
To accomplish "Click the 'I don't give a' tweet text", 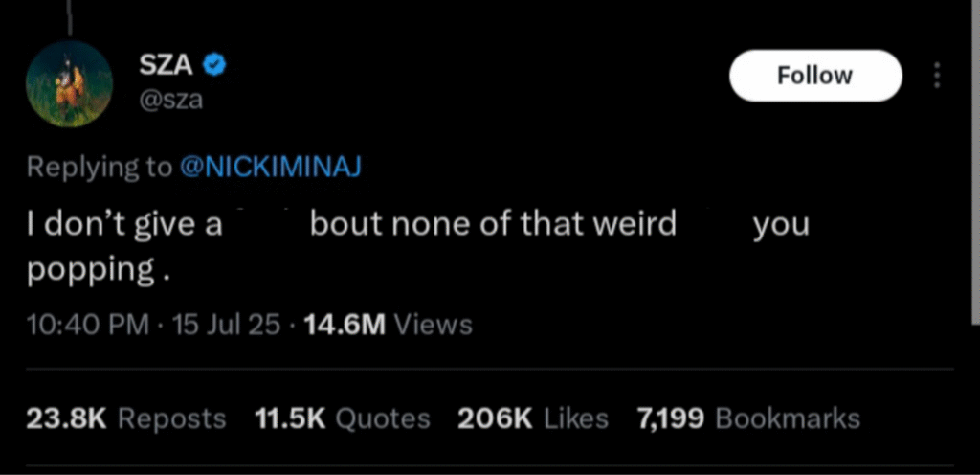I will point(124,224).
